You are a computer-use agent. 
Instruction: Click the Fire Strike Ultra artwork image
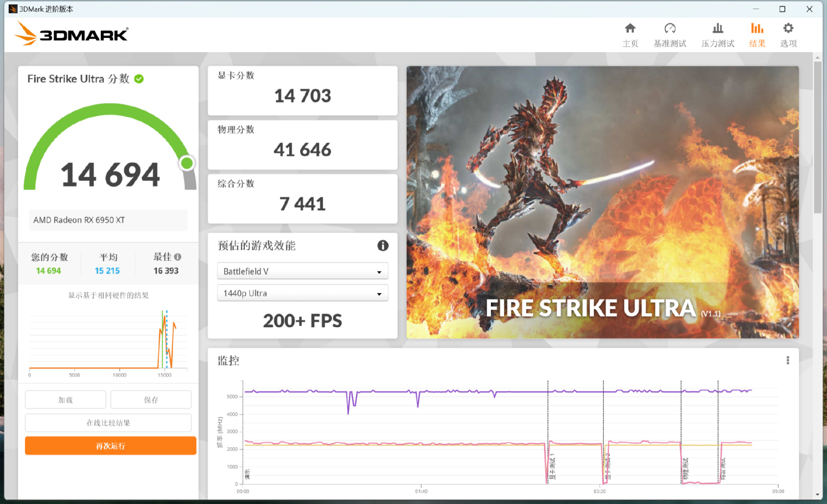(x=603, y=202)
